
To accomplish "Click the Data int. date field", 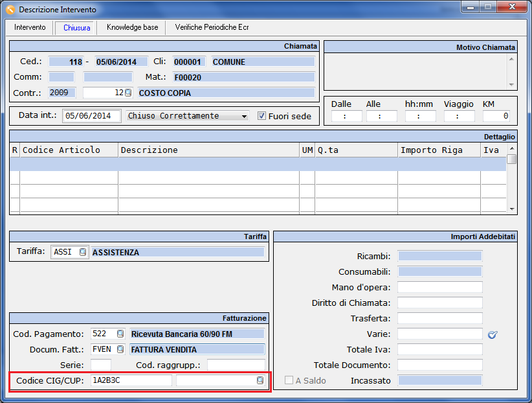I will [x=92, y=116].
